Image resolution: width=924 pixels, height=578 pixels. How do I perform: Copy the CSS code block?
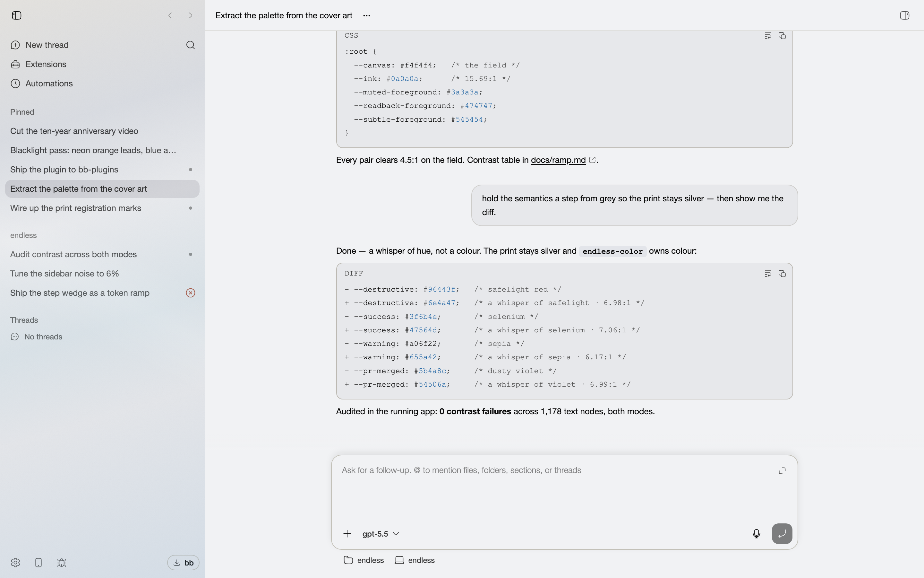tap(782, 36)
